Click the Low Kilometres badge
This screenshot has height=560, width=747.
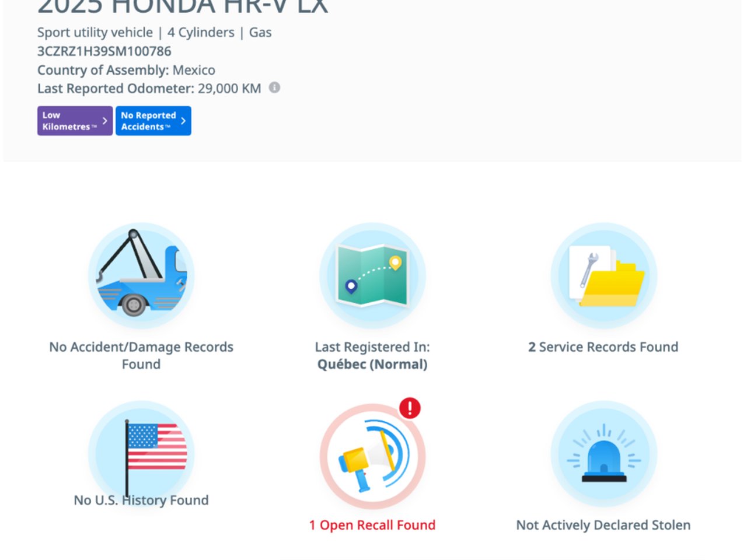point(75,121)
